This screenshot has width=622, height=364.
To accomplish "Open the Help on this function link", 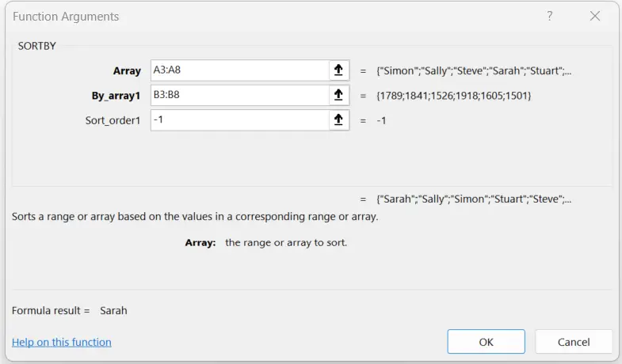I will click(x=62, y=342).
